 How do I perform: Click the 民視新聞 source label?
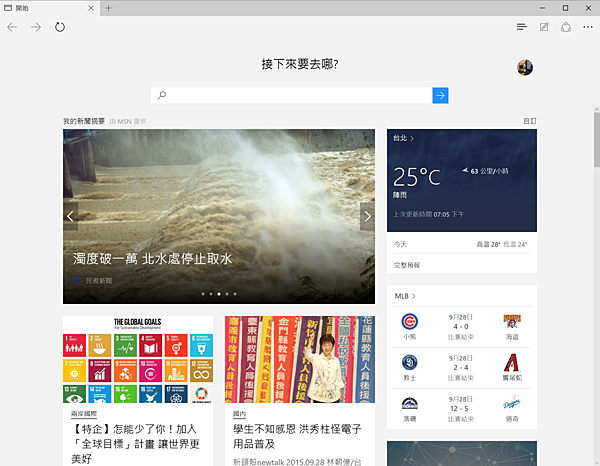point(99,281)
